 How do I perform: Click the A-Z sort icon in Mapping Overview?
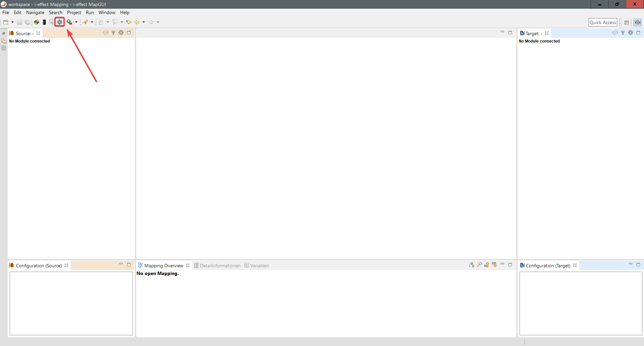click(x=472, y=265)
